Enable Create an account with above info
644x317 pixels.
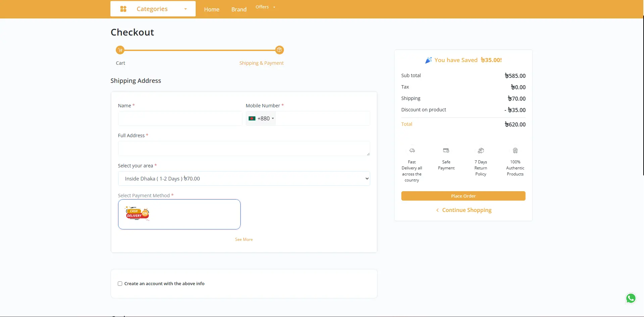click(x=120, y=283)
